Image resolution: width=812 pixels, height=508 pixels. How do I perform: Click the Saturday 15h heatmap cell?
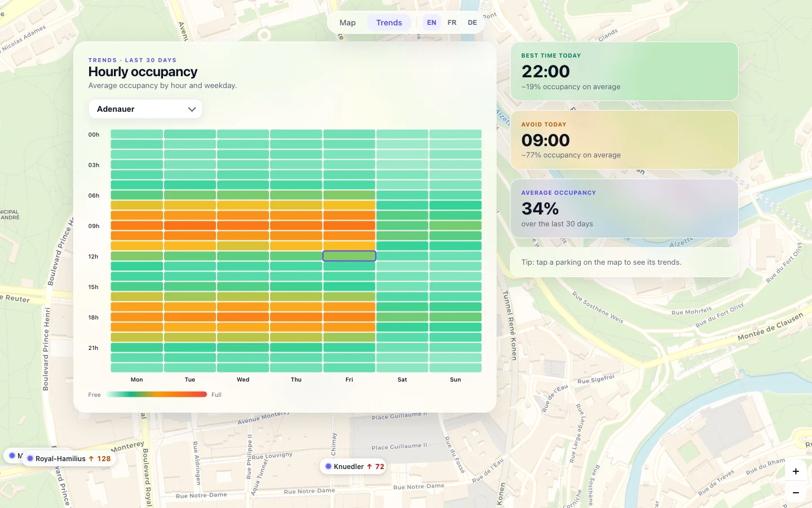[402, 286]
